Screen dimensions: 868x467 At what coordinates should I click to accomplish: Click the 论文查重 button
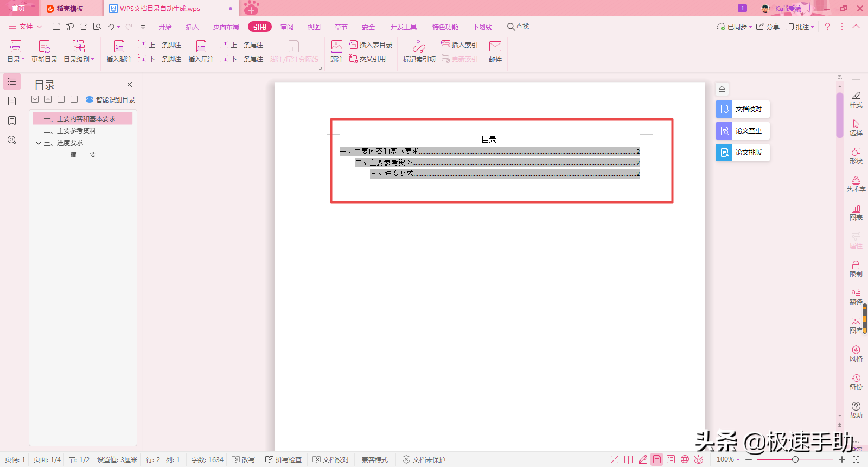point(743,131)
